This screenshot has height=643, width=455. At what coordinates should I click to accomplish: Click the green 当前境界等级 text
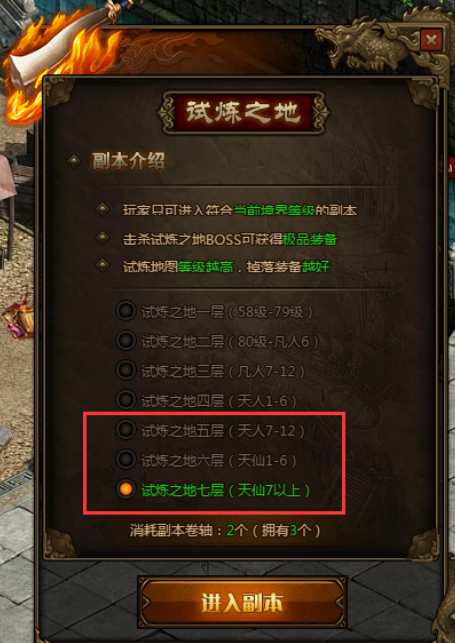click(274, 210)
